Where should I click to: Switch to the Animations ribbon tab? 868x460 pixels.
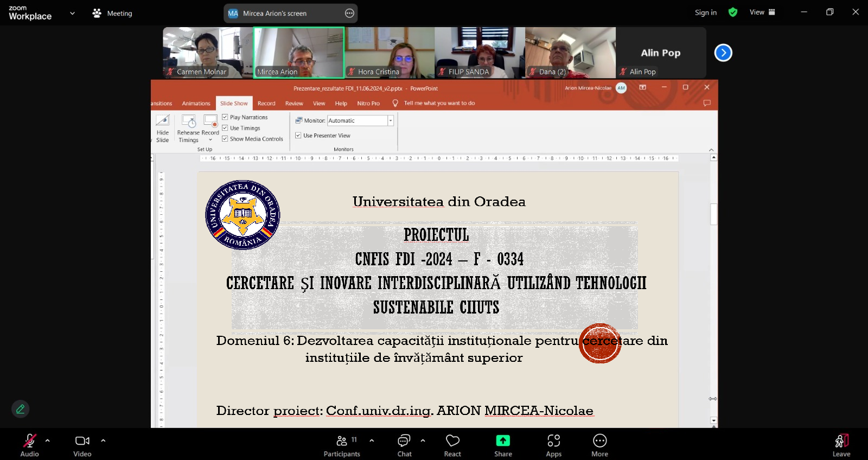196,104
